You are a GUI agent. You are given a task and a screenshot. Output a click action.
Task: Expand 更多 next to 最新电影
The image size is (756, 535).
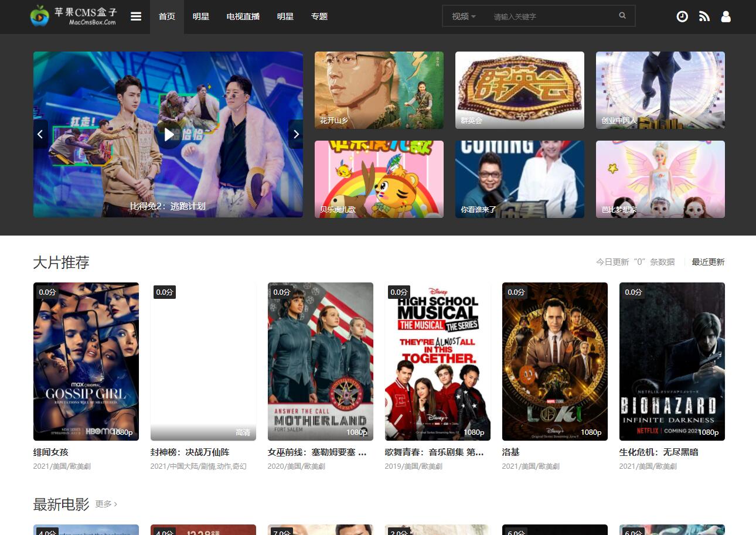(x=106, y=504)
